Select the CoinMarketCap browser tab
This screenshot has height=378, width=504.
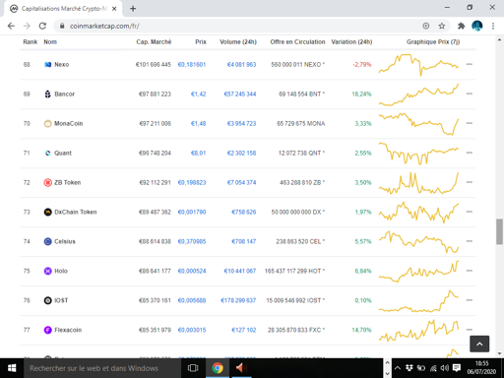(x=63, y=9)
